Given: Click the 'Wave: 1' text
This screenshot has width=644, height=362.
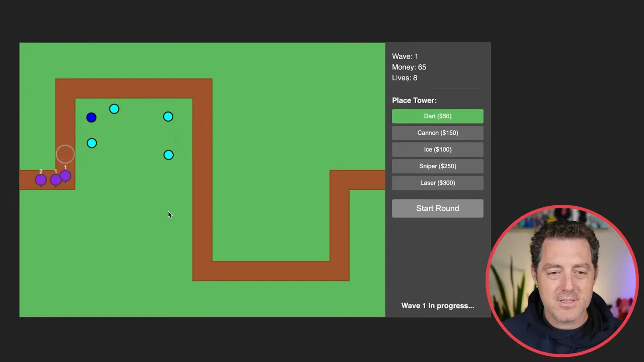Looking at the screenshot, I should (405, 56).
